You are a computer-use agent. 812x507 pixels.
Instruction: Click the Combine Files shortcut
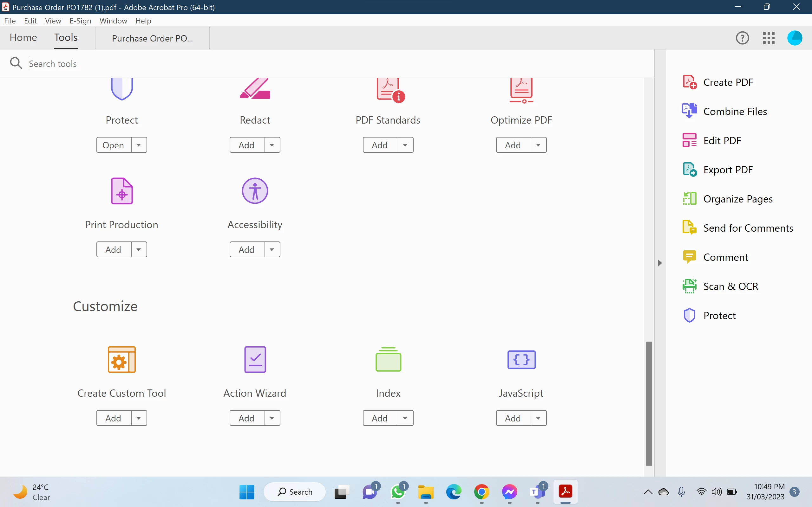pos(735,111)
